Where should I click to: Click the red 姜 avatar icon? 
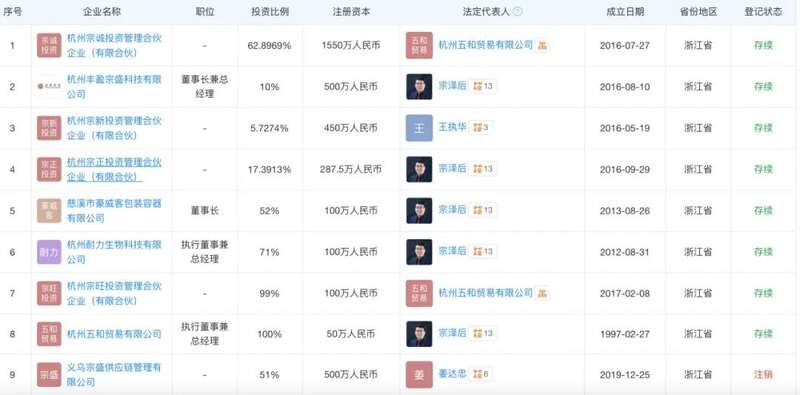tap(419, 375)
